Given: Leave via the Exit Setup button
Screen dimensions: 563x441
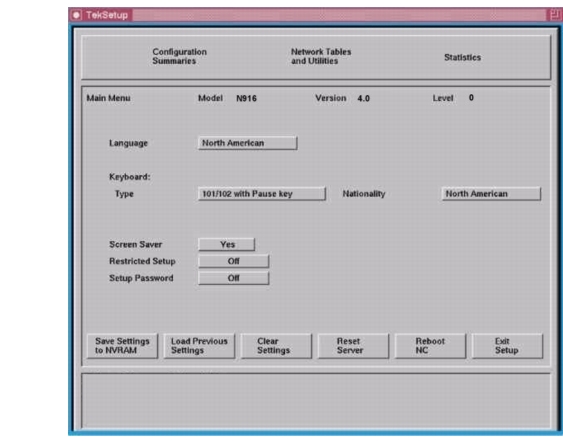Looking at the screenshot, I should [507, 346].
